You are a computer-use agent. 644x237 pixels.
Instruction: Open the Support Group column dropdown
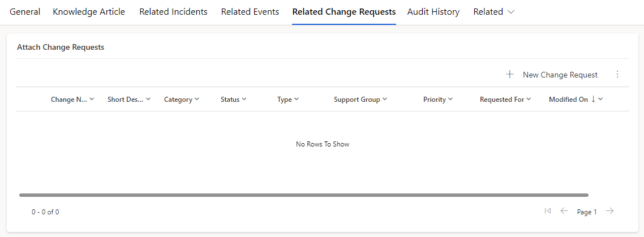click(x=385, y=99)
